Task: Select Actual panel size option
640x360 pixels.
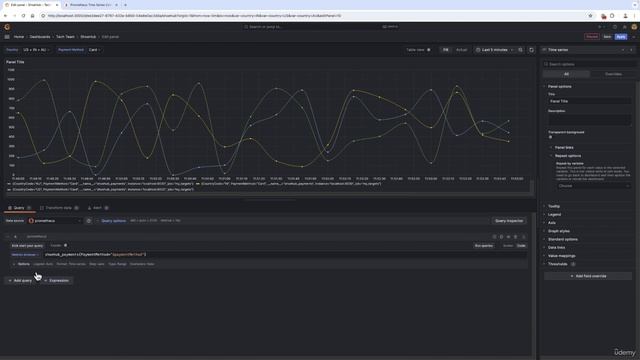Action: [x=461, y=50]
